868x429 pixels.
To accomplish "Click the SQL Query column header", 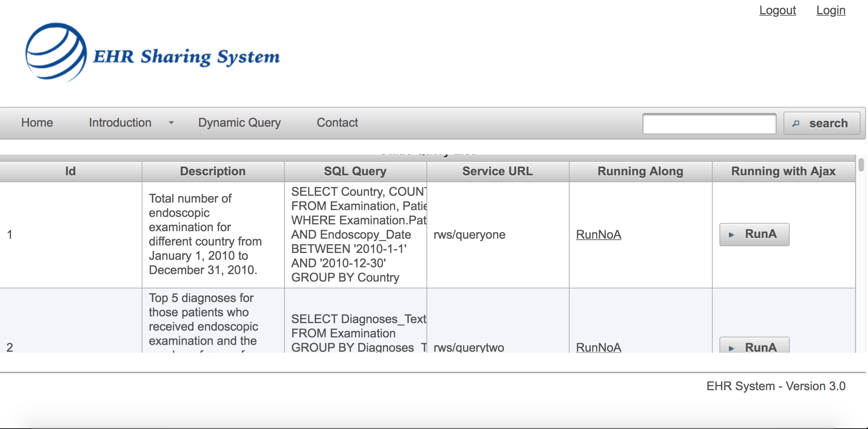I will coord(355,171).
